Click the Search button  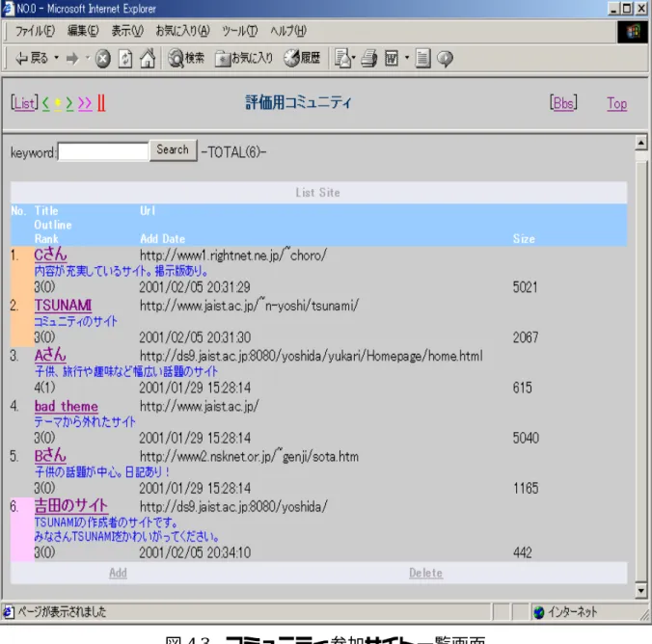tap(173, 149)
